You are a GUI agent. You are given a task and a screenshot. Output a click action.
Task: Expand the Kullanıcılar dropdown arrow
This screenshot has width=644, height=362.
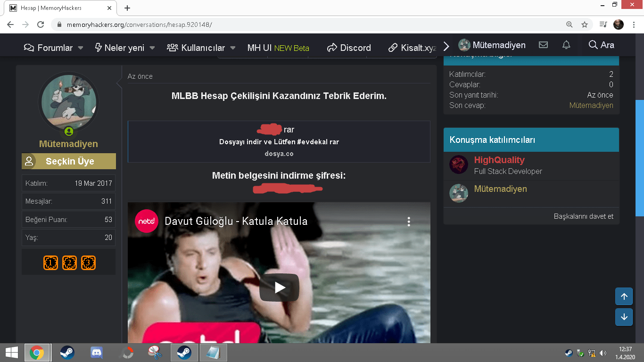[x=233, y=48]
